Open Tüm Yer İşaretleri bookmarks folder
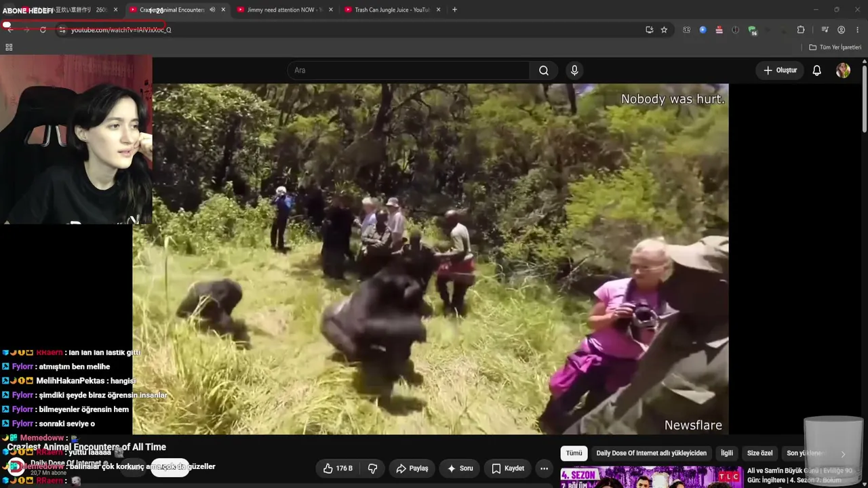868x488 pixels. 835,47
